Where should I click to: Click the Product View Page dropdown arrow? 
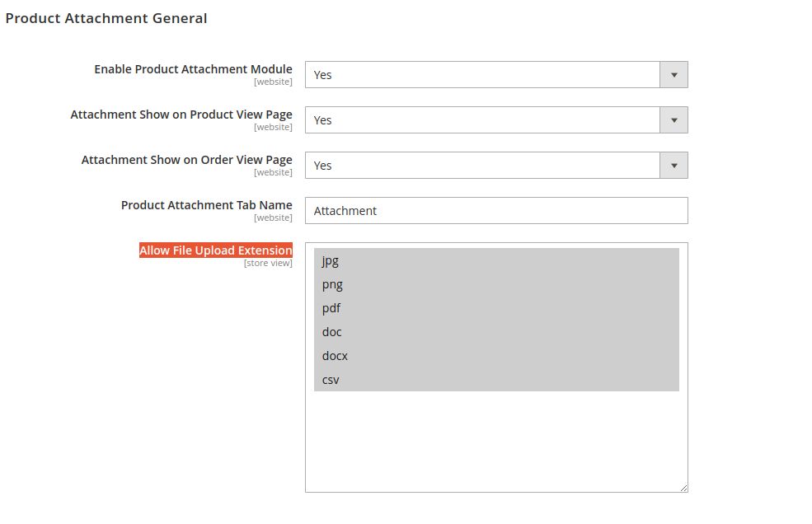tap(674, 120)
